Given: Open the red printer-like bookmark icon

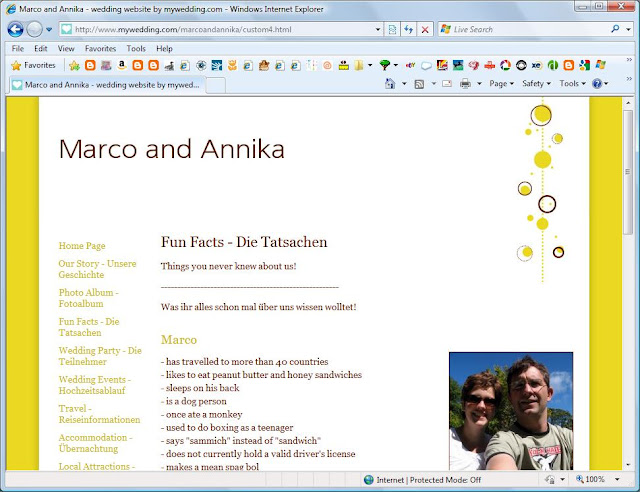Looking at the screenshot, I should 489,65.
